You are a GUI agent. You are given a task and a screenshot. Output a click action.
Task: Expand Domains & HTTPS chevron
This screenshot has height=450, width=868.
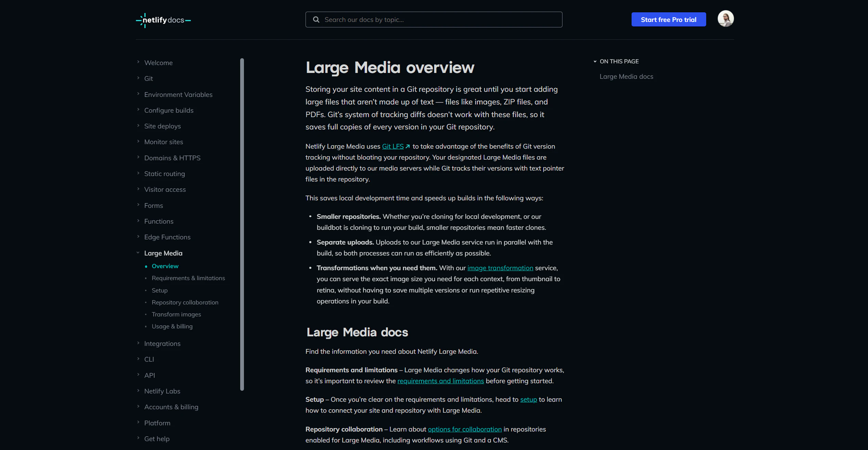(138, 157)
